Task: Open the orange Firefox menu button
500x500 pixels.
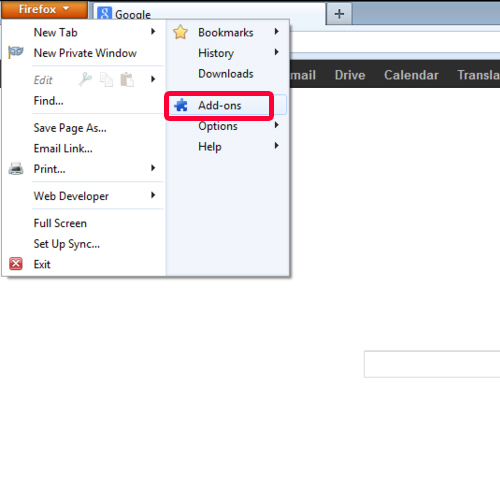Action: tap(44, 9)
